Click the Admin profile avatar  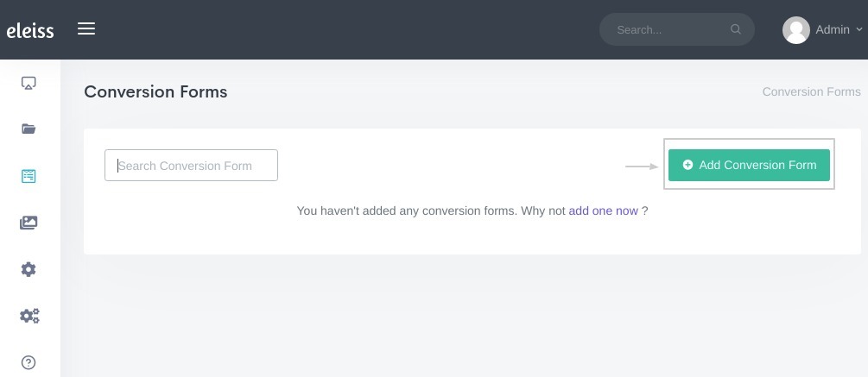pyautogui.click(x=796, y=30)
